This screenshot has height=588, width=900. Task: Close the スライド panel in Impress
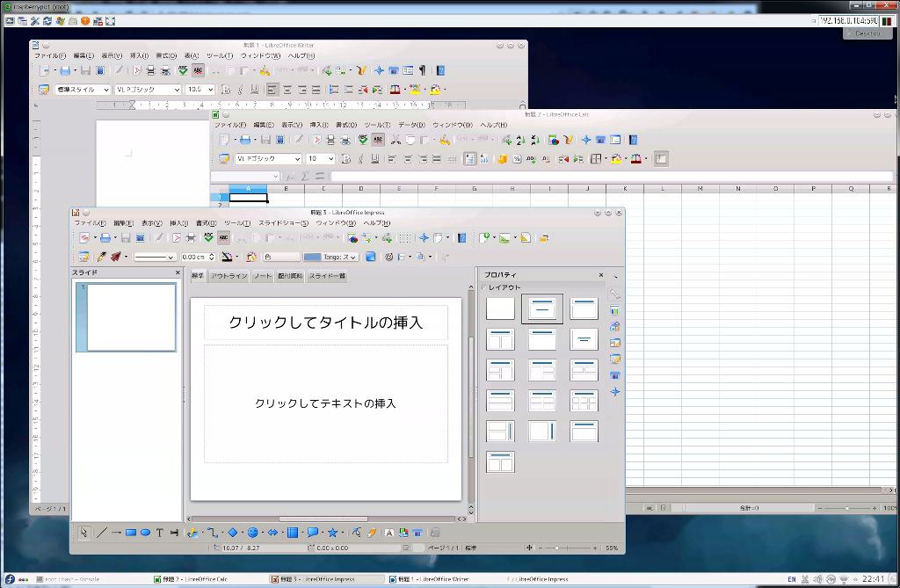pos(178,272)
